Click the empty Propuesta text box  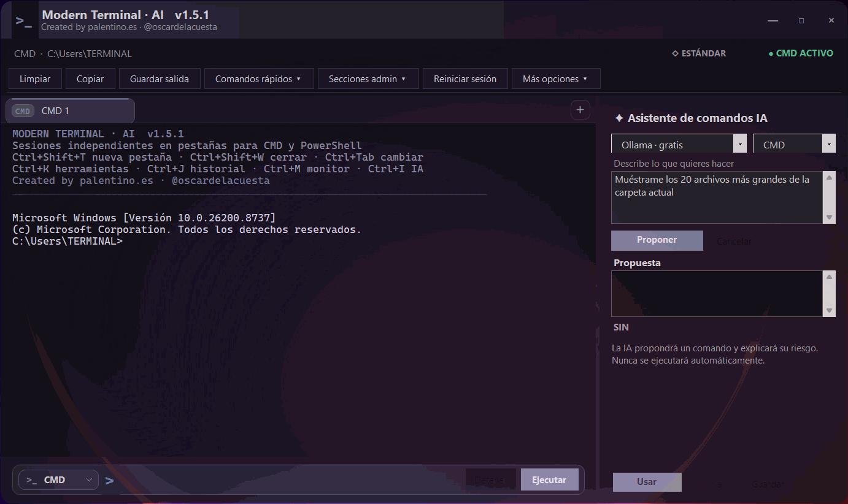[717, 294]
